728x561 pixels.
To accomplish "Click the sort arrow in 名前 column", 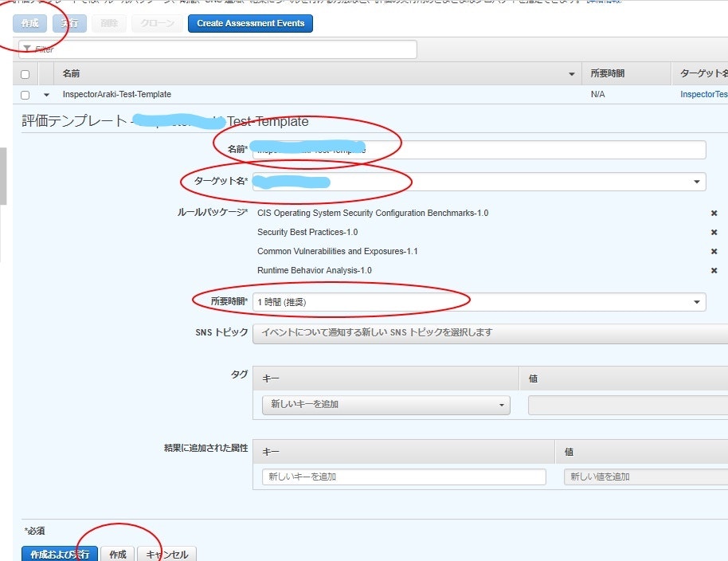I will click(572, 74).
